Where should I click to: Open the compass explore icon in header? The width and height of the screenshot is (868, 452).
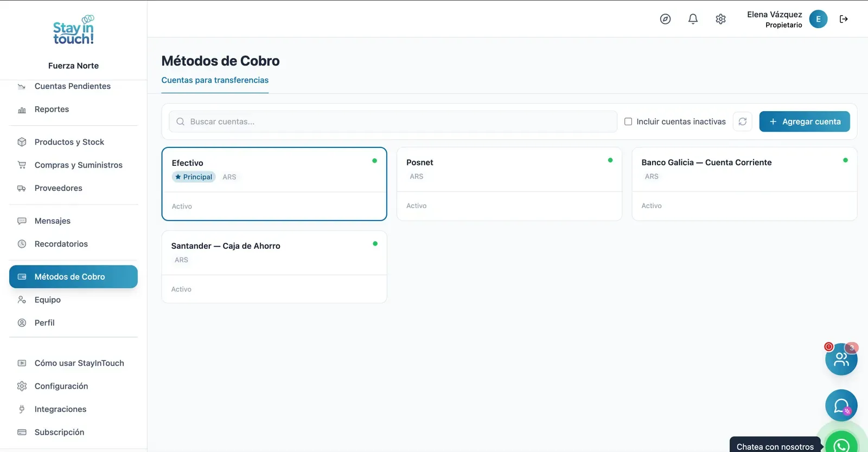click(665, 19)
